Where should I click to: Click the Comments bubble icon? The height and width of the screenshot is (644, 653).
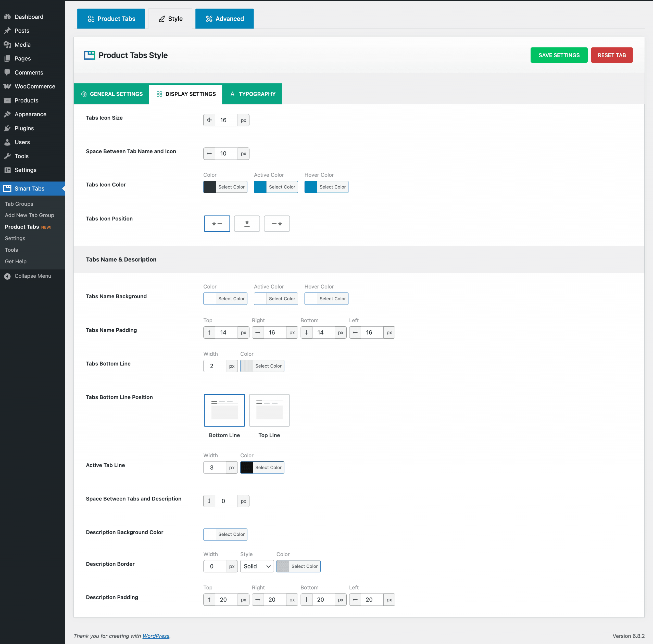coord(7,72)
